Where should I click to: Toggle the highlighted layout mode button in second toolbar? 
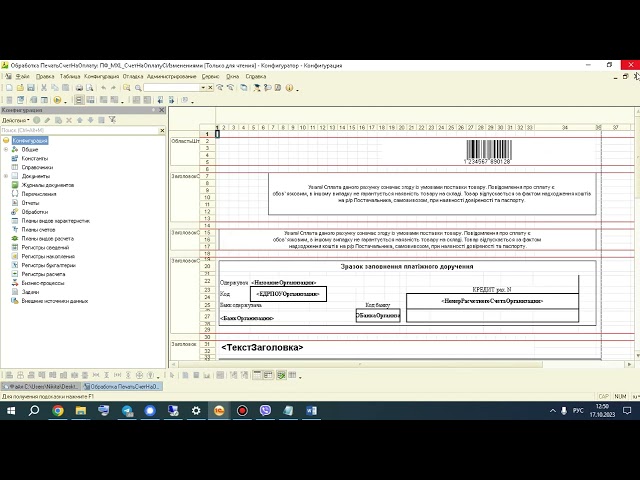(79, 100)
